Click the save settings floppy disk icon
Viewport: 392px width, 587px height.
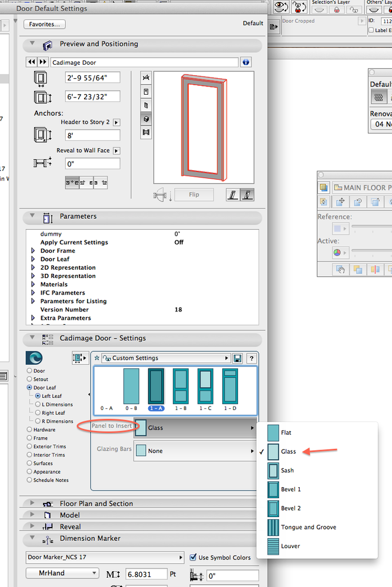tap(237, 358)
